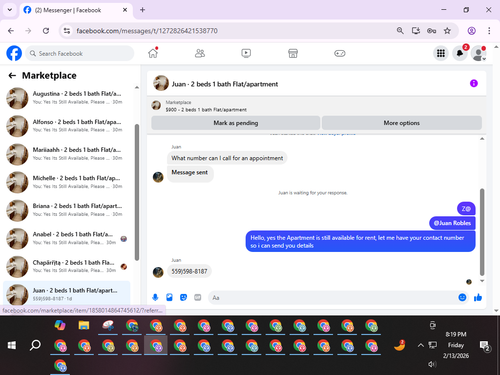500x375 pixels.
Task: Send a thumbs-up like
Action: point(478,297)
